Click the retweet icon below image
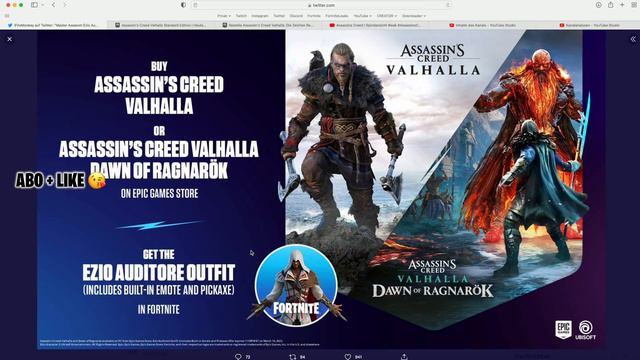Screen dimensions: 640x360 coord(293,357)
